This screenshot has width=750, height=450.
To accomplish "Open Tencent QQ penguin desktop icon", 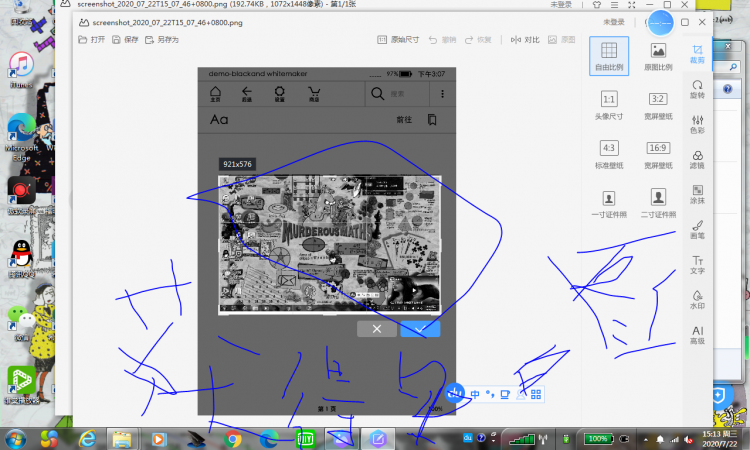I will [x=21, y=259].
